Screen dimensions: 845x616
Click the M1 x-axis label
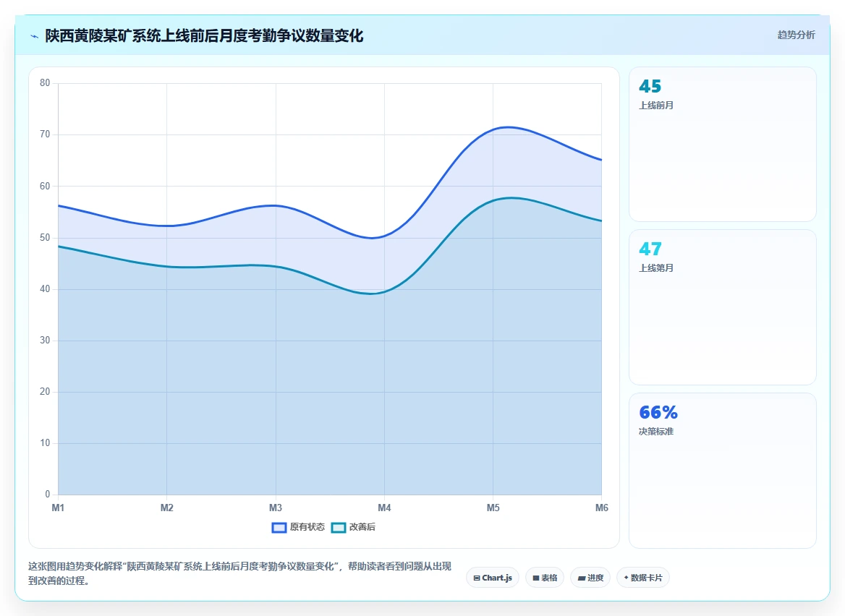coord(58,508)
